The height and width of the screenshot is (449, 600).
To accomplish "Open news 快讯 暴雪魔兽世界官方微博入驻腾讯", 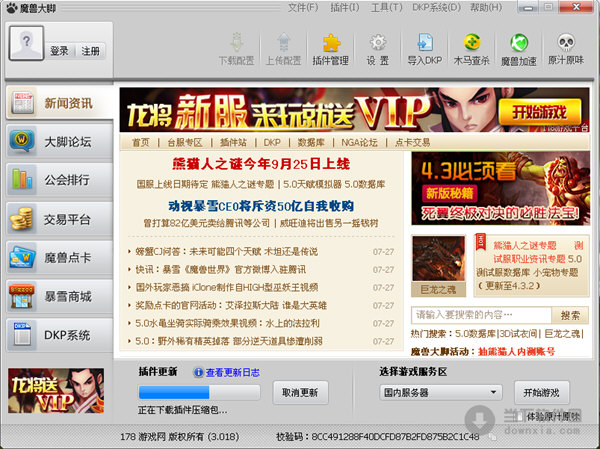I will pos(220,270).
